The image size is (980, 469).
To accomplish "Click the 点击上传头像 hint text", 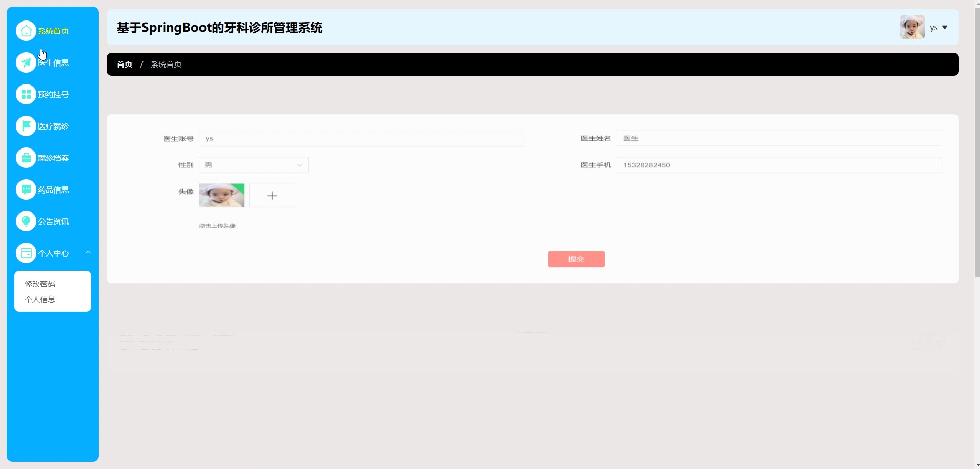I will [217, 226].
